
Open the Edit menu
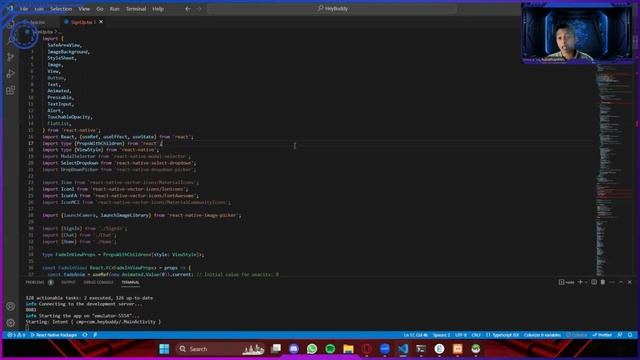point(39,9)
